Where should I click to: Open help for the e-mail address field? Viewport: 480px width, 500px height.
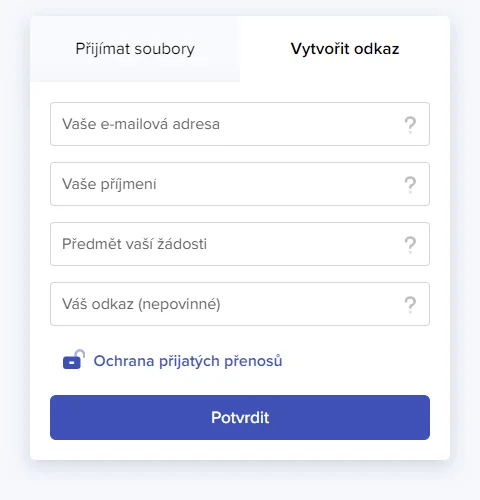410,125
